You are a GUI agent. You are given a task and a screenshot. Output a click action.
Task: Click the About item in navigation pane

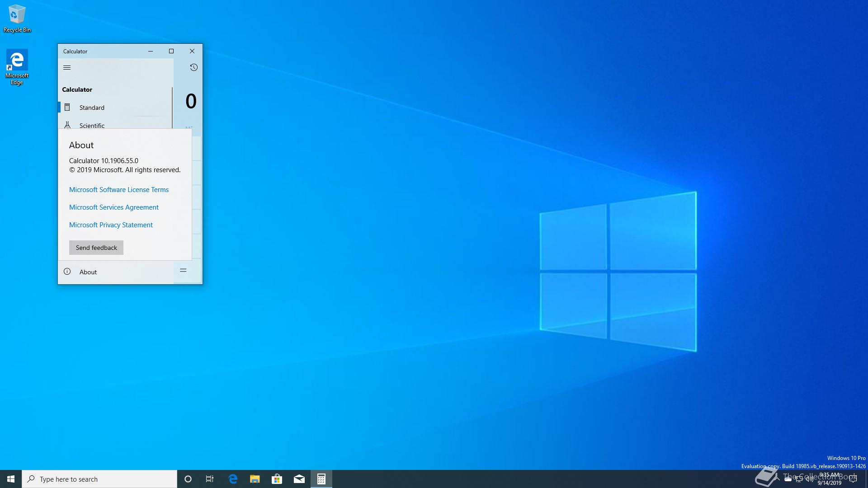pyautogui.click(x=116, y=272)
